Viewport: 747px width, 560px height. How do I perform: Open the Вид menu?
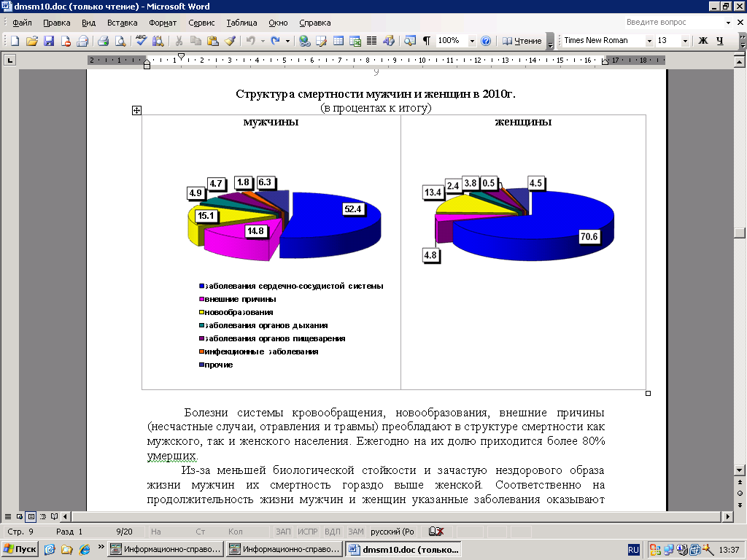pyautogui.click(x=88, y=23)
